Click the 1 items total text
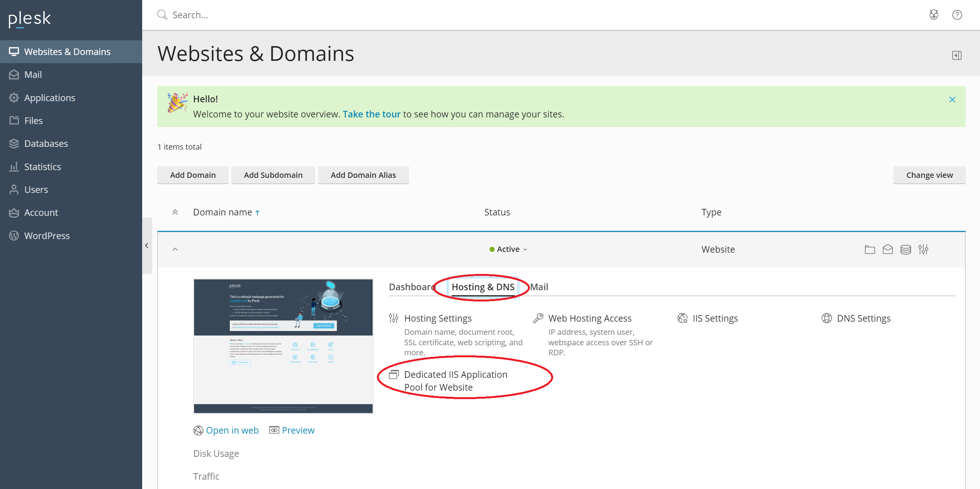Viewport: 980px width, 489px height. point(179,146)
